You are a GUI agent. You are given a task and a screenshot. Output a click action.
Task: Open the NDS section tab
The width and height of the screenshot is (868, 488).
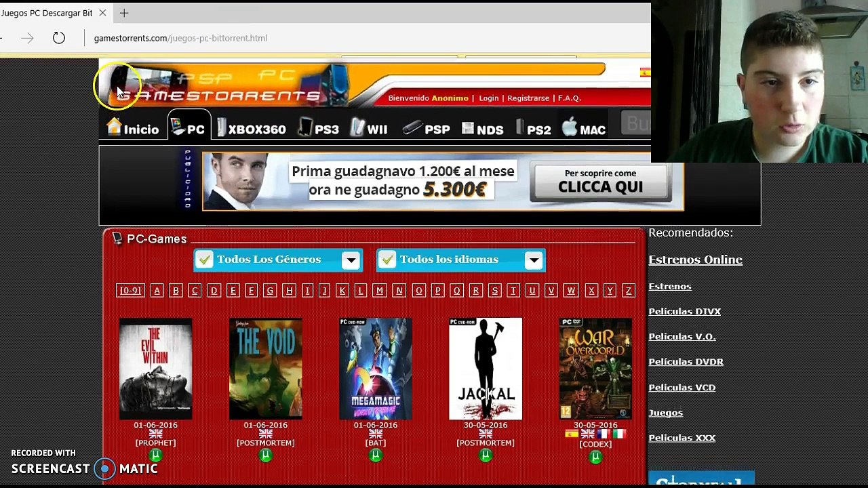coord(483,128)
